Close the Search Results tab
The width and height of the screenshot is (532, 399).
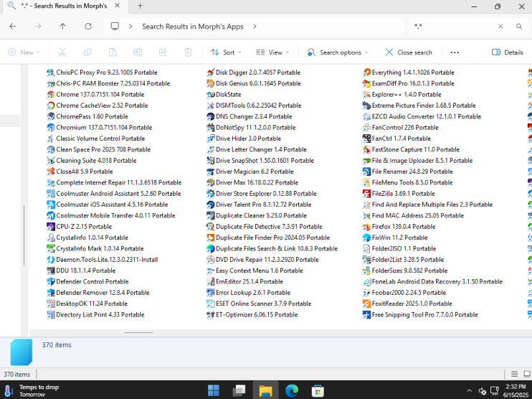coord(117,6)
